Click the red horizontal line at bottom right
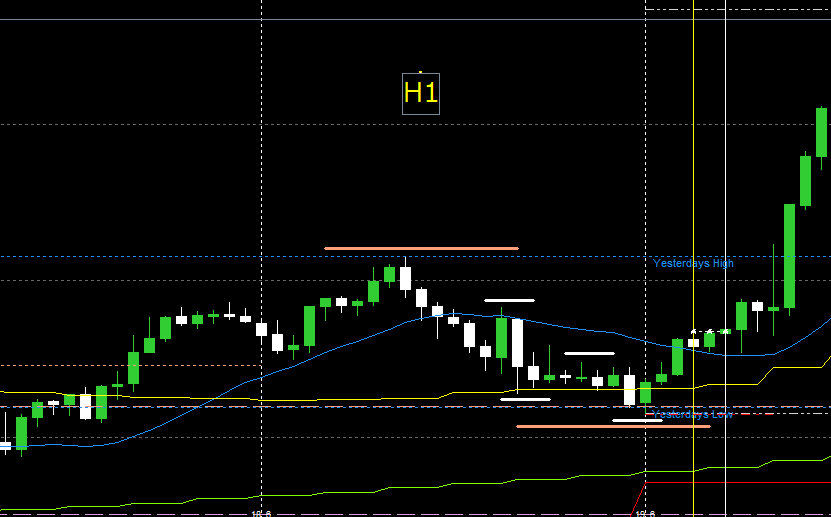Viewport: 831px width, 517px height. pyautogui.click(x=740, y=482)
